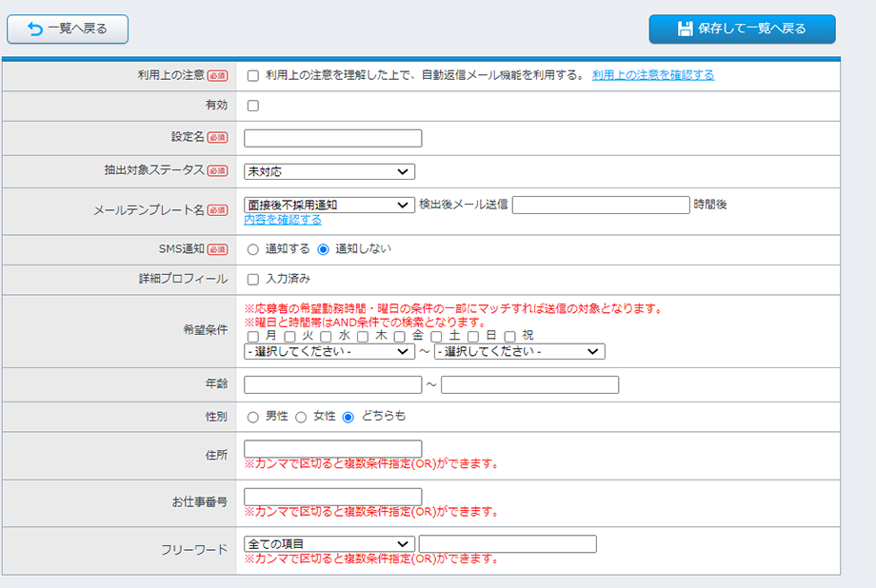The height and width of the screenshot is (588, 876).
Task: Expand the メールテンプレート名 dropdown
Action: coord(329,205)
